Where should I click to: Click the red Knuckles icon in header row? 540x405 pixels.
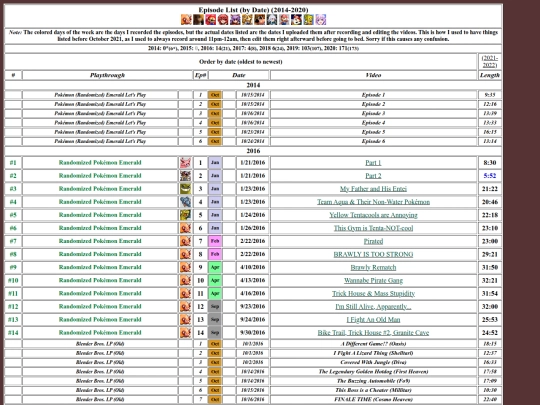[x=223, y=20]
